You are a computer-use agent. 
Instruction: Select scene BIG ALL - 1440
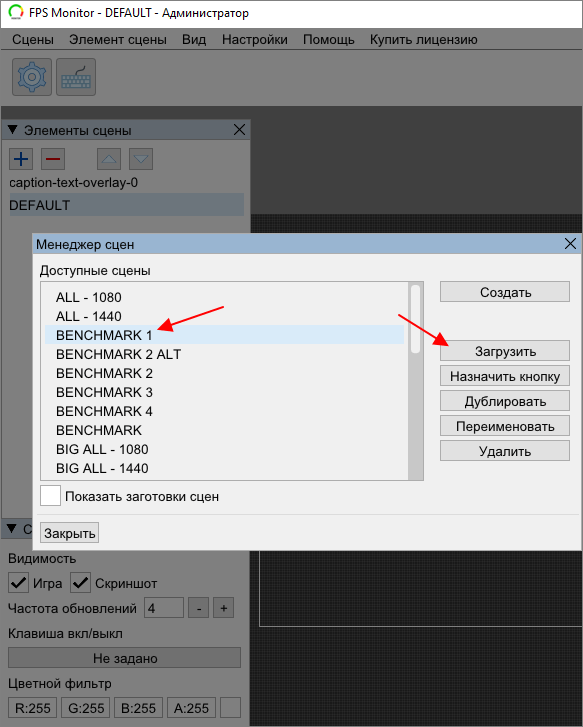pyautogui.click(x=224, y=468)
